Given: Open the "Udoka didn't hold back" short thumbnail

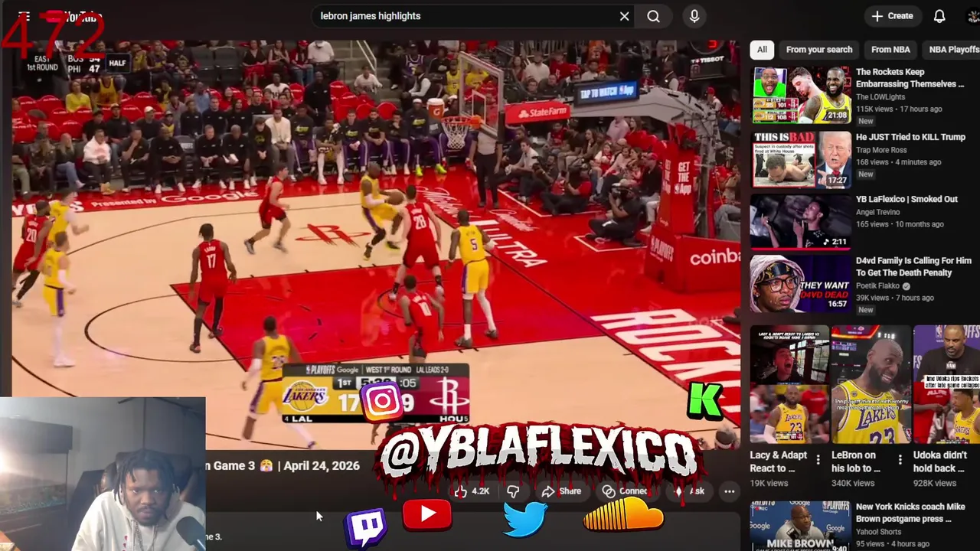Looking at the screenshot, I should coord(947,385).
